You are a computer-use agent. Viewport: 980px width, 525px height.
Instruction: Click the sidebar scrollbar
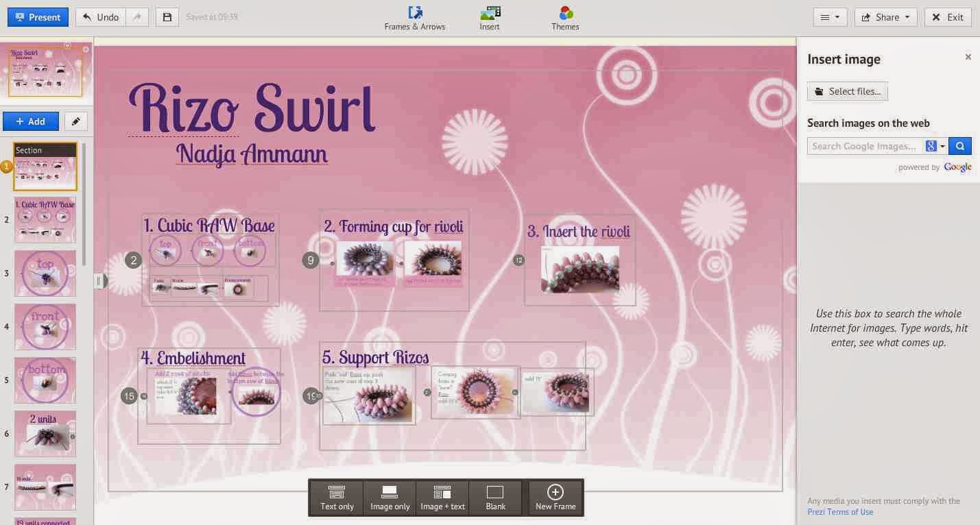(84, 204)
